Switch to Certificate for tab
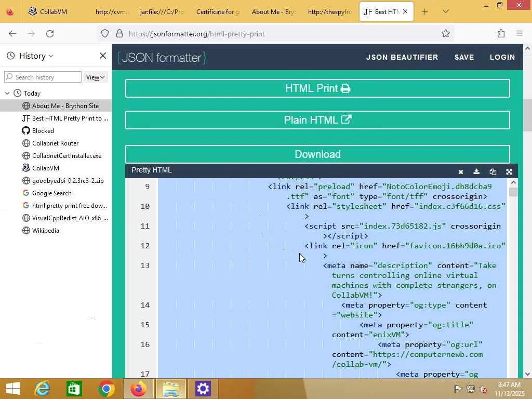Viewport: 532px width, 399px height. [218, 12]
